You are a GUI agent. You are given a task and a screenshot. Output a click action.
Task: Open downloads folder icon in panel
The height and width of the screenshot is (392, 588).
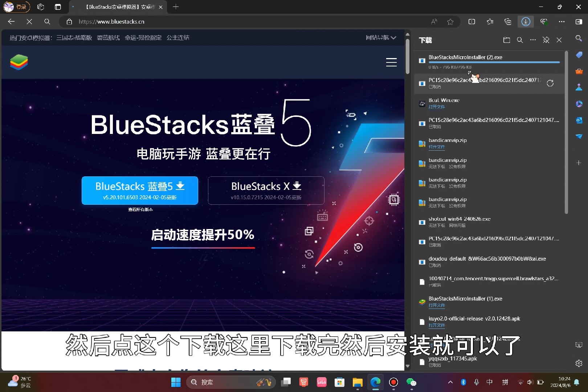click(507, 40)
